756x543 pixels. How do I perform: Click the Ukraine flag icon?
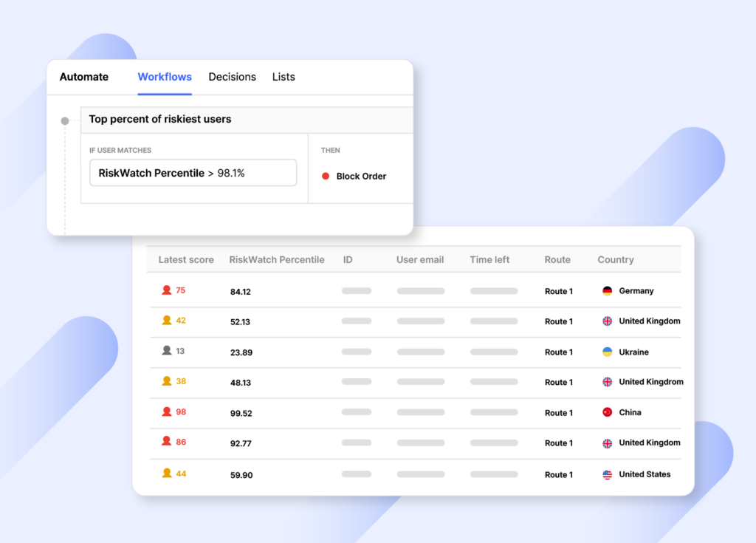(x=608, y=352)
